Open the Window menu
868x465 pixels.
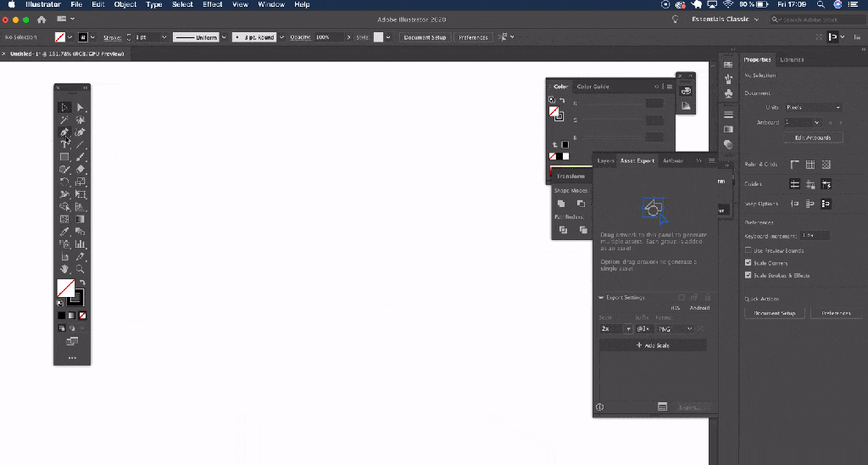click(271, 4)
